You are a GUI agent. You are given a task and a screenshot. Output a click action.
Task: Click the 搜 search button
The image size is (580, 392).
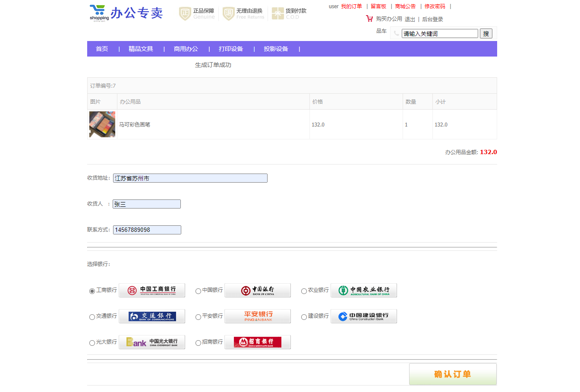click(486, 33)
